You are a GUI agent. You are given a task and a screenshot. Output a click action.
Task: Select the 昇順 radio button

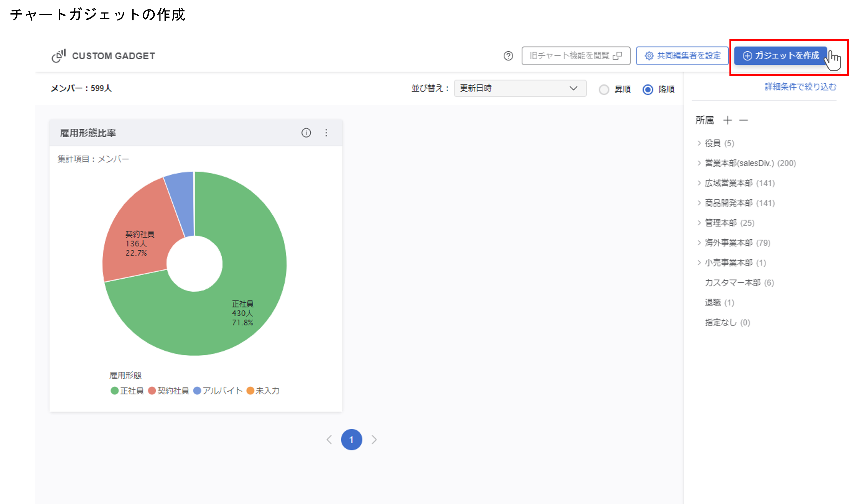coord(604,90)
